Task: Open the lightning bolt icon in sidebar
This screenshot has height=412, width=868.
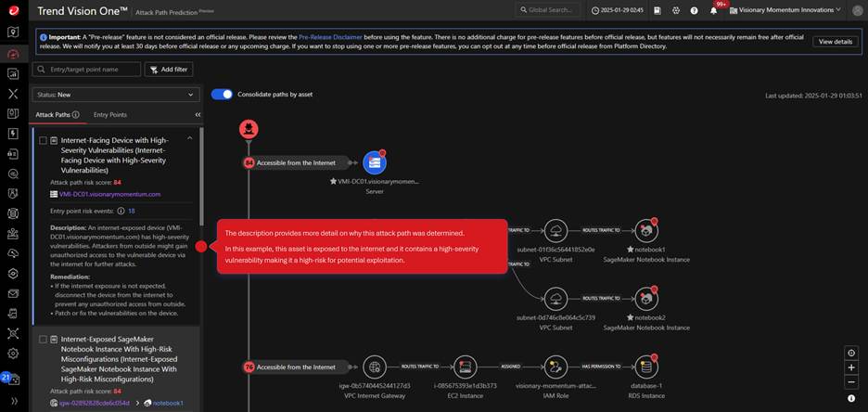Action: (x=14, y=134)
